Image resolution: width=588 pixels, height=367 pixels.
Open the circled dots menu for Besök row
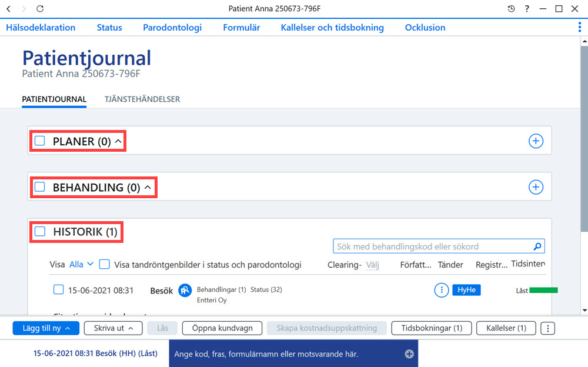(442, 290)
